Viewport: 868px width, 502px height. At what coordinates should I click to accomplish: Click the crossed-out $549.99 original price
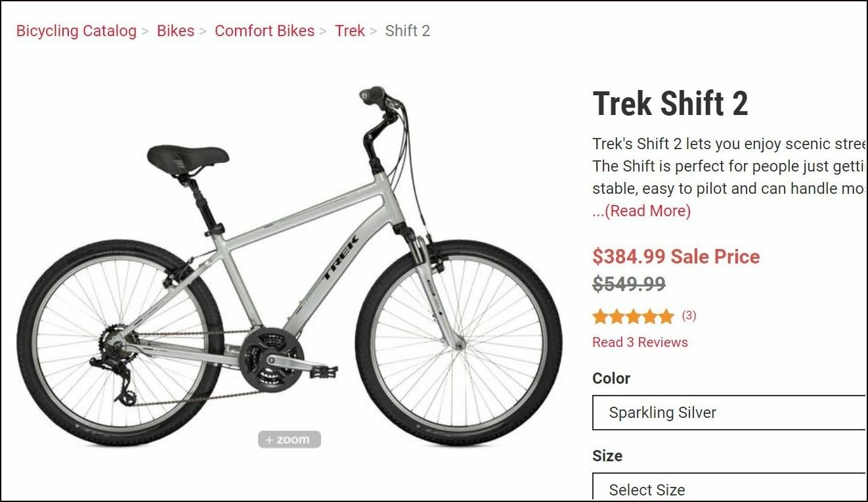[629, 285]
